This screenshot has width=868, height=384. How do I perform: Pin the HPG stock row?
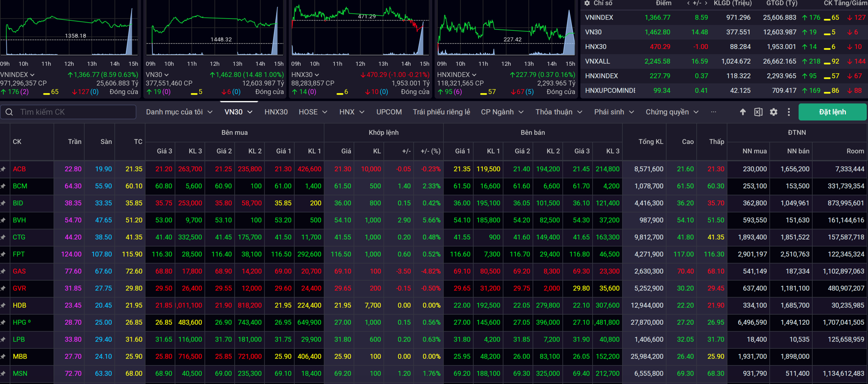pyautogui.click(x=3, y=322)
